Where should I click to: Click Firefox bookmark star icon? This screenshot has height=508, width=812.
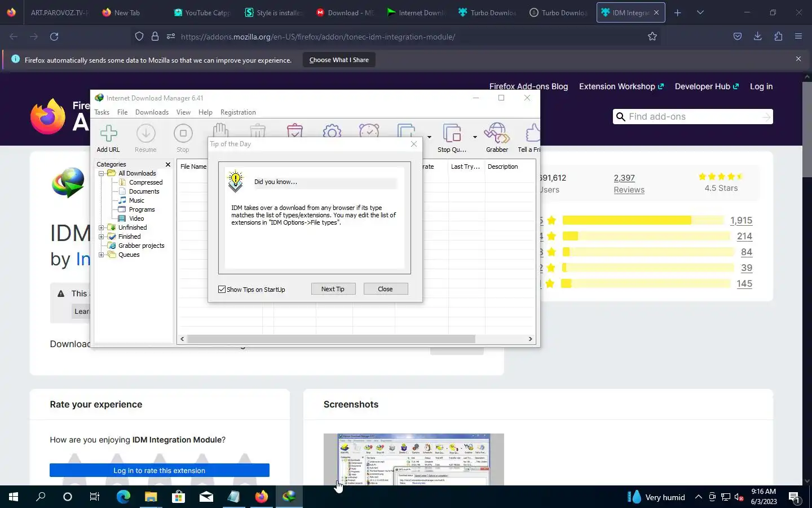tap(652, 37)
